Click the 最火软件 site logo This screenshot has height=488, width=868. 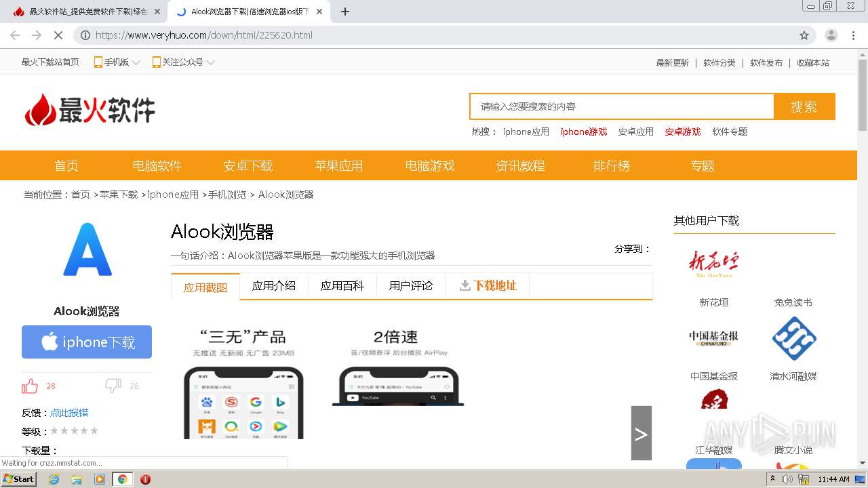pos(90,109)
